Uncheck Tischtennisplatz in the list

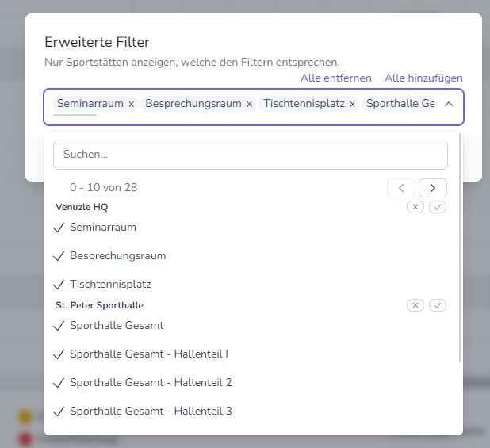click(x=110, y=285)
